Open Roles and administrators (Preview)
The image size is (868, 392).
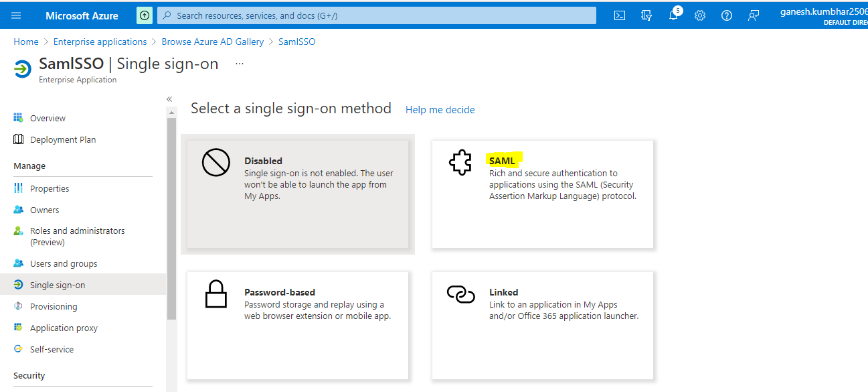coord(78,236)
